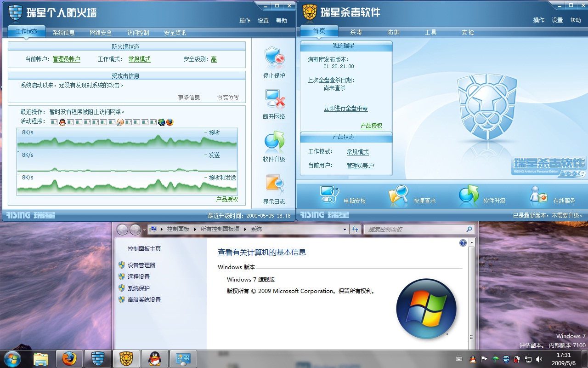Open 系统保护 in the Control Panel sidebar

[139, 288]
